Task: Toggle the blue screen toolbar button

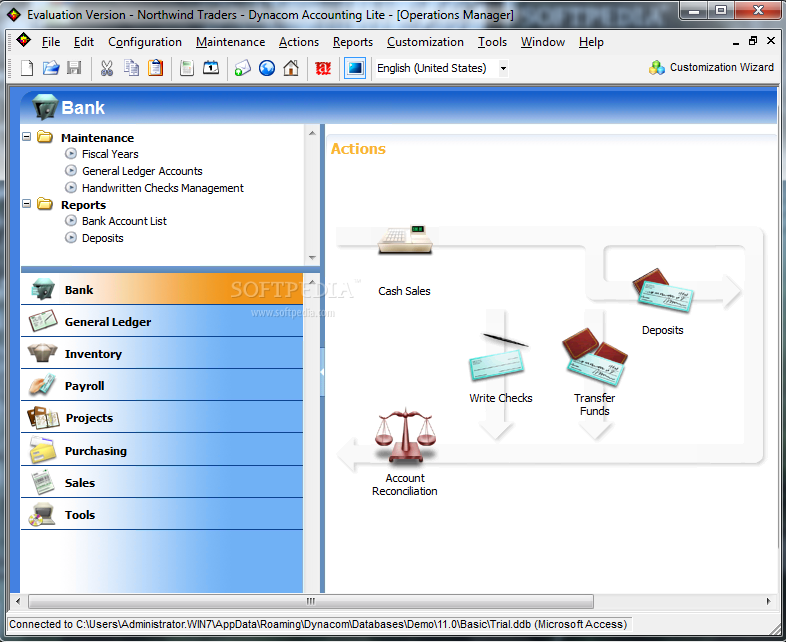Action: (x=354, y=68)
